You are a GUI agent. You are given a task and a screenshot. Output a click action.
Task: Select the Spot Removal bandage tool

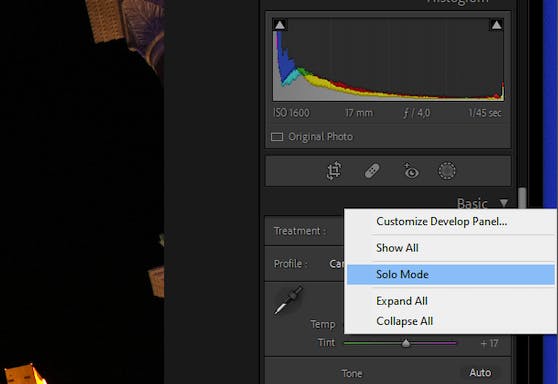372,171
